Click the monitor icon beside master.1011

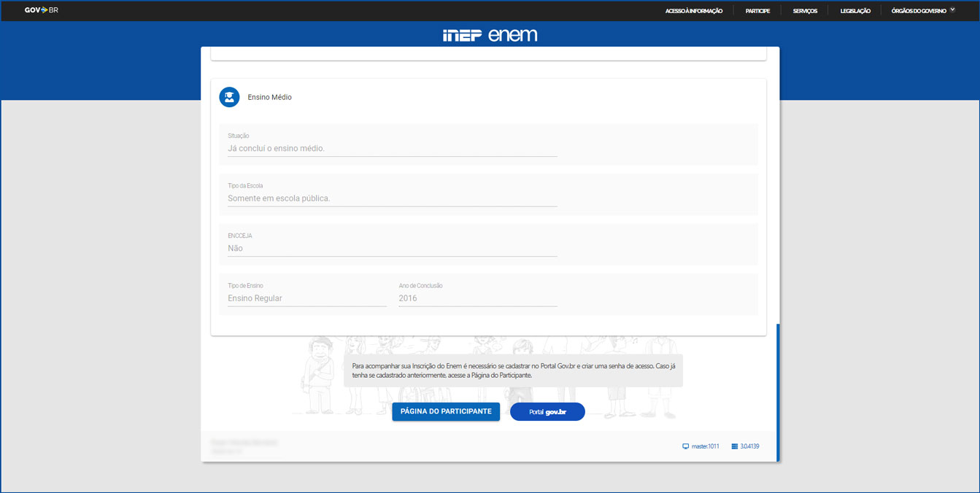(x=686, y=446)
